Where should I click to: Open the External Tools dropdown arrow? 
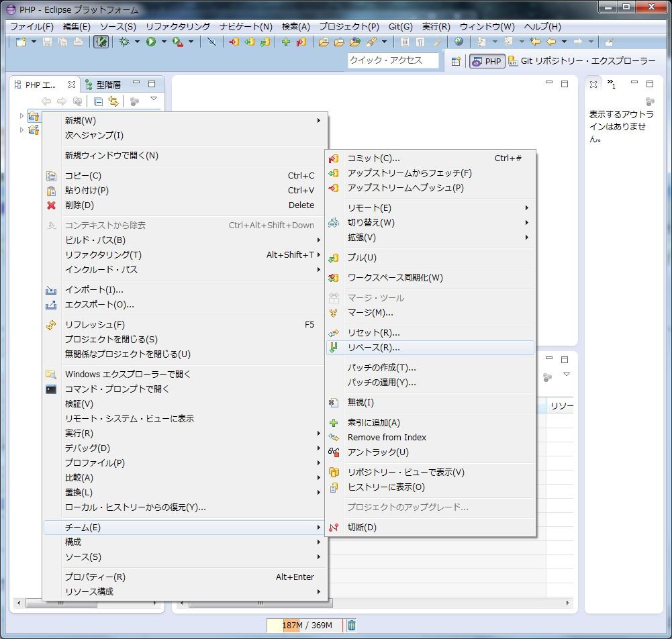[x=191, y=42]
